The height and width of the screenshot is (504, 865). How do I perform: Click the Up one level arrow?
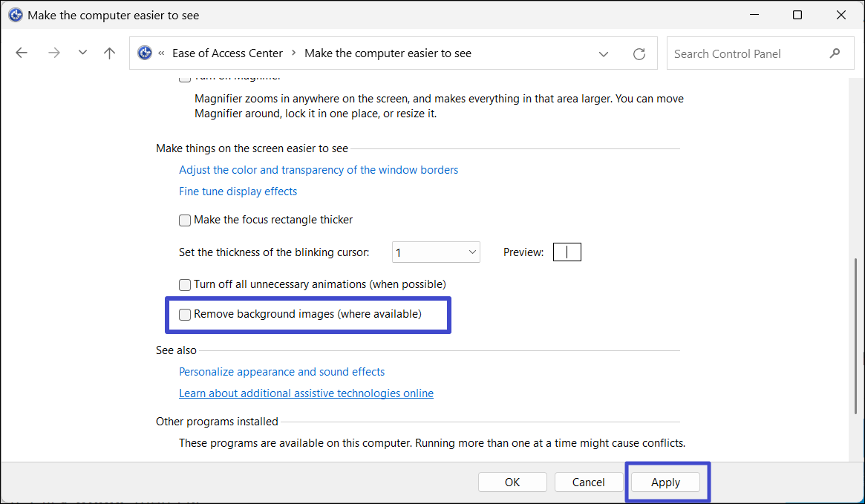[110, 53]
